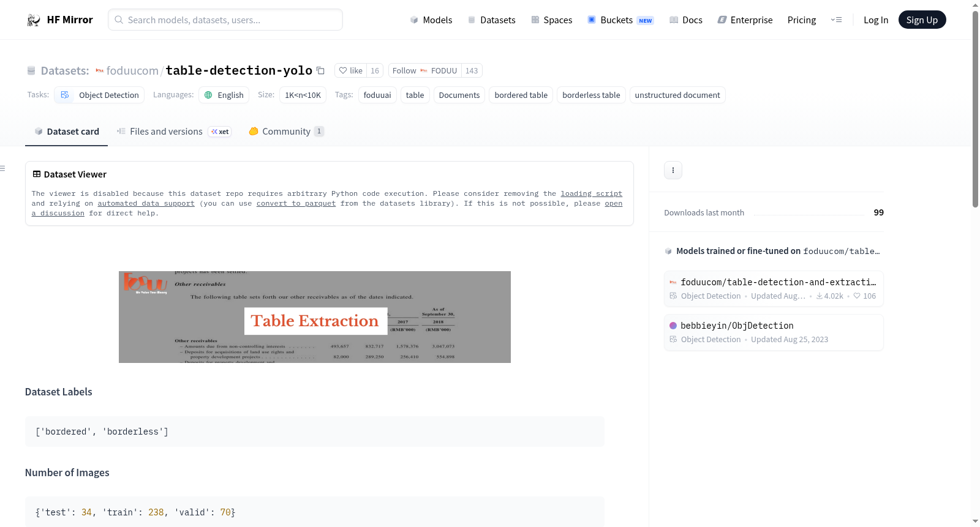Switch to Dataset card tab
Screen dimensions: 980x527
66,132
